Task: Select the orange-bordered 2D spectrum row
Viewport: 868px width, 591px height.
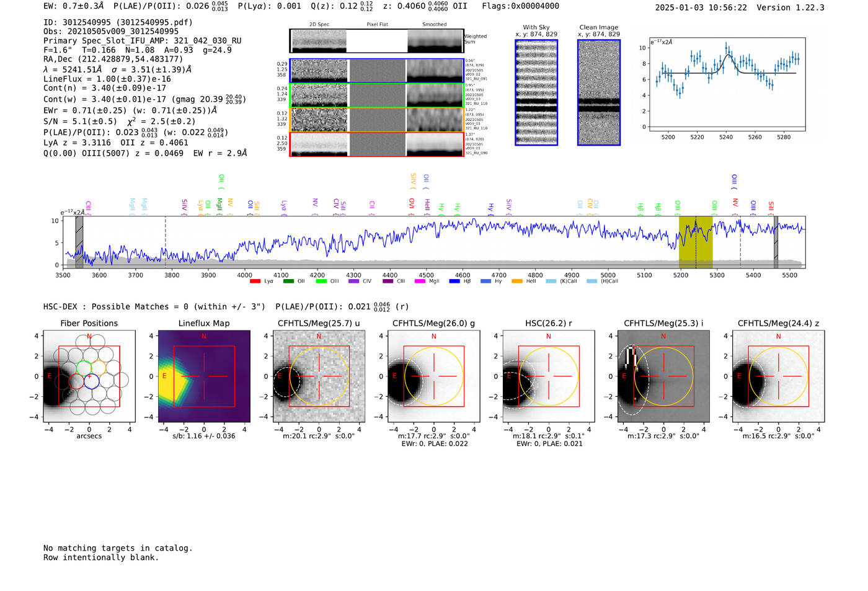Action: [x=376, y=120]
